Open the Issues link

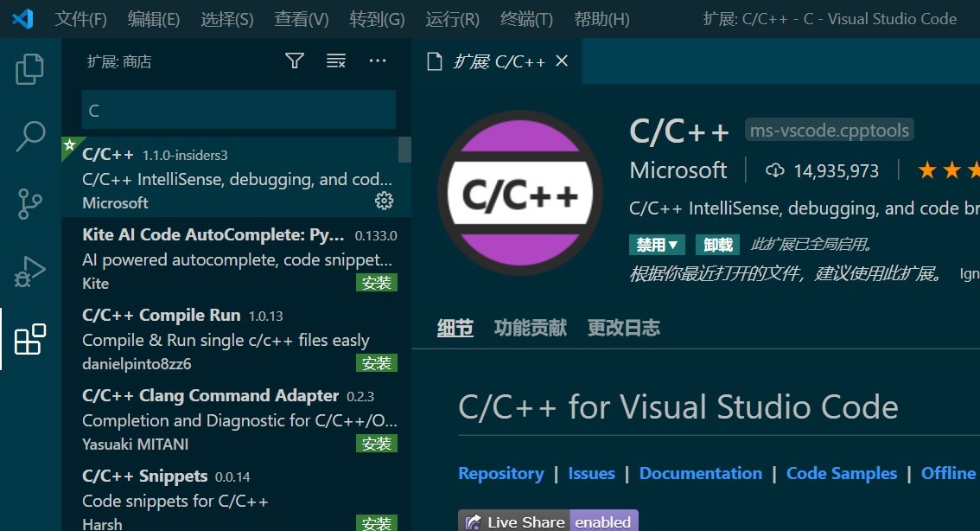click(x=591, y=473)
